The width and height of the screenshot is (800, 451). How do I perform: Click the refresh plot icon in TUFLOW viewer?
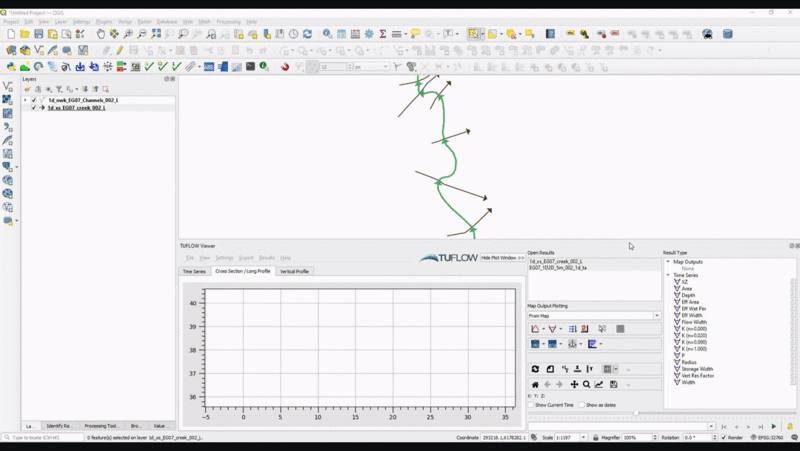pos(535,369)
